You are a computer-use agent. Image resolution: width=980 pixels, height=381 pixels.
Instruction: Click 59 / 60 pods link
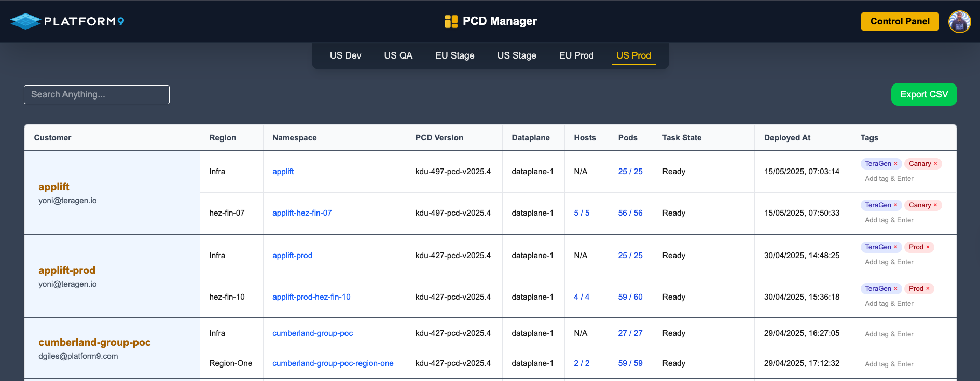(x=630, y=297)
